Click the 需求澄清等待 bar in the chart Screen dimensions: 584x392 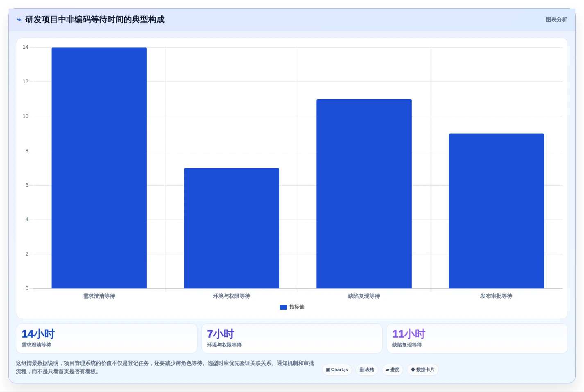99,168
